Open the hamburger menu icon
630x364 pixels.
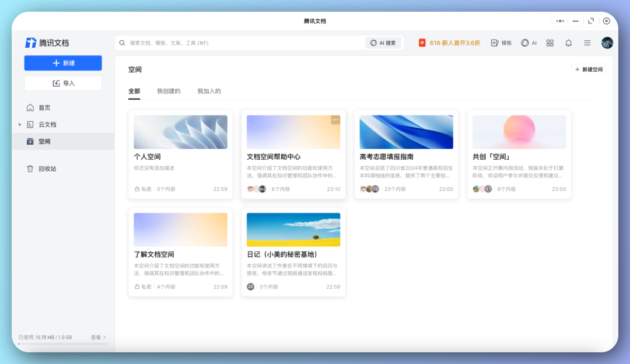(x=587, y=43)
